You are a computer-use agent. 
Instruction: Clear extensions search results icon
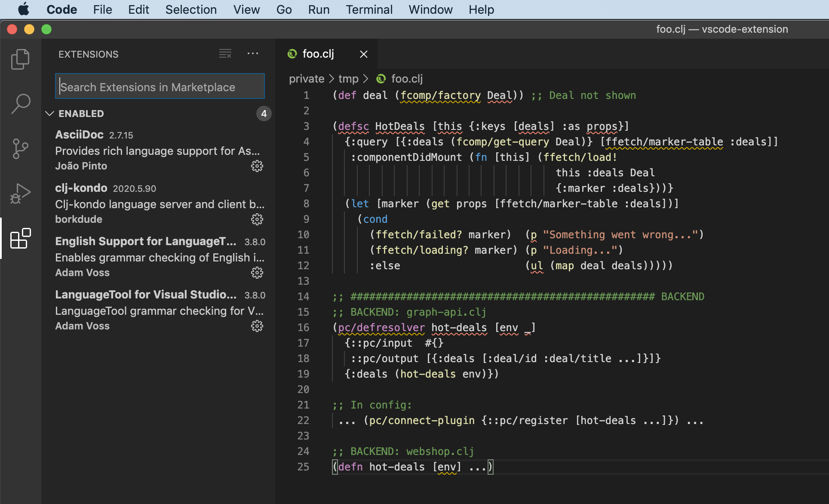click(x=225, y=54)
